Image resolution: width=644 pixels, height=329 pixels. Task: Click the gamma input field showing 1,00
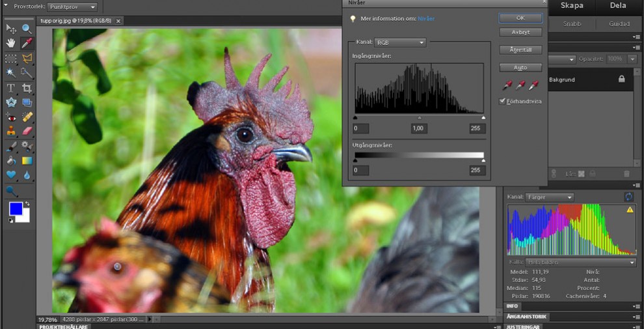(x=419, y=128)
